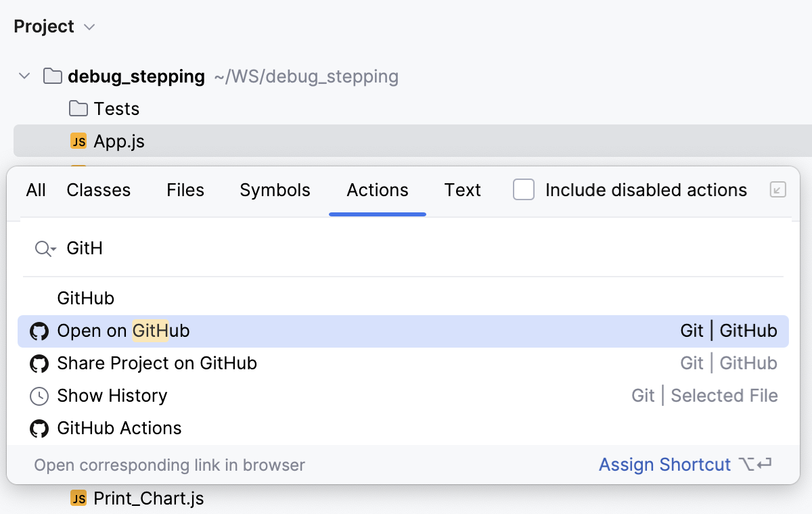Image resolution: width=812 pixels, height=514 pixels.
Task: Check the box before Include disabled actions
Action: 524,190
